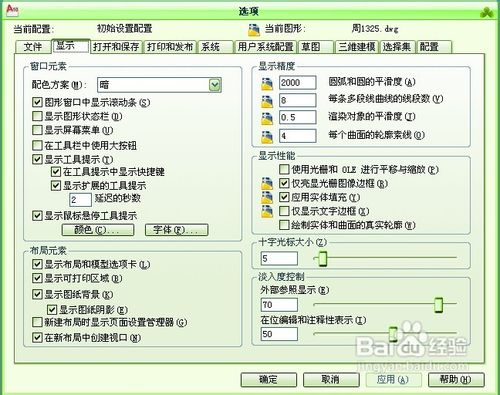Click the 字体(F)... button
500x395 pixels.
tap(177, 230)
